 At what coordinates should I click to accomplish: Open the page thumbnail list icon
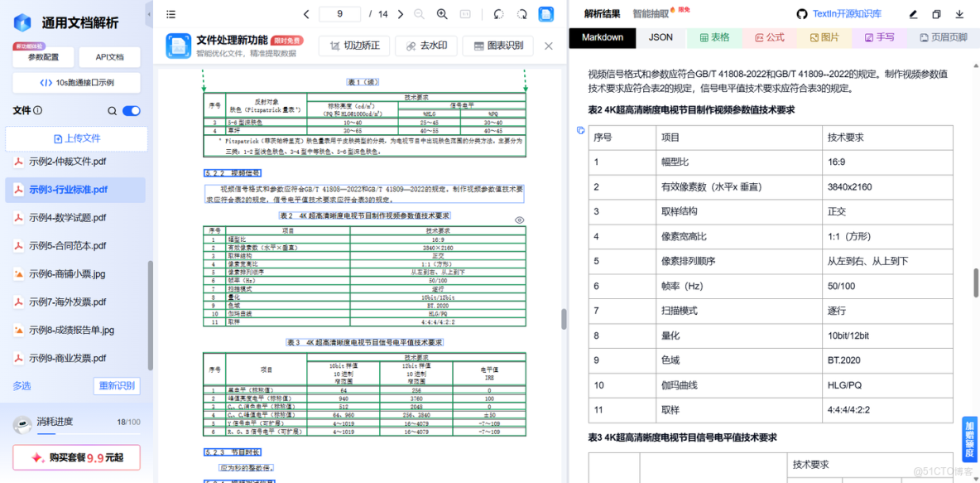pos(171,14)
